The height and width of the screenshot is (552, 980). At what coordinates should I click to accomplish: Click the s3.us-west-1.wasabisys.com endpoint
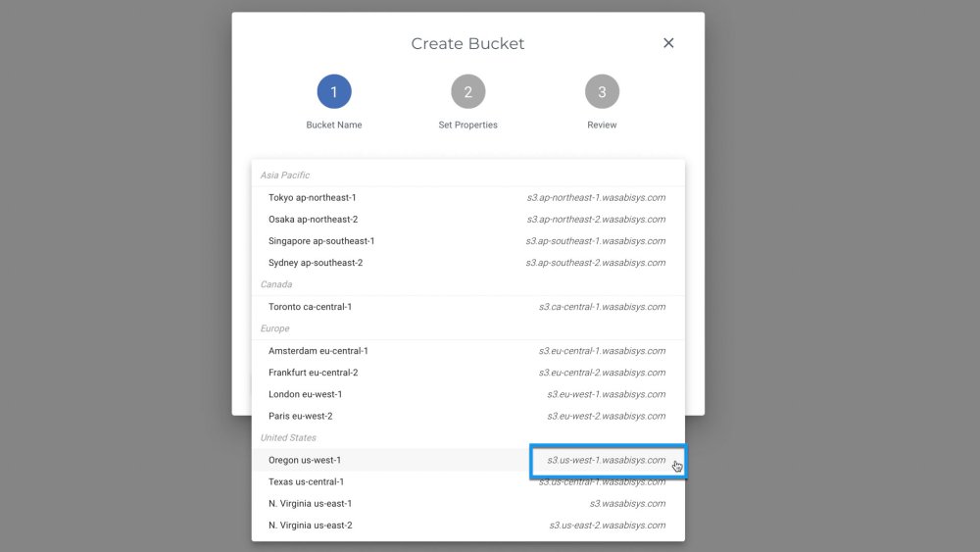coord(606,460)
